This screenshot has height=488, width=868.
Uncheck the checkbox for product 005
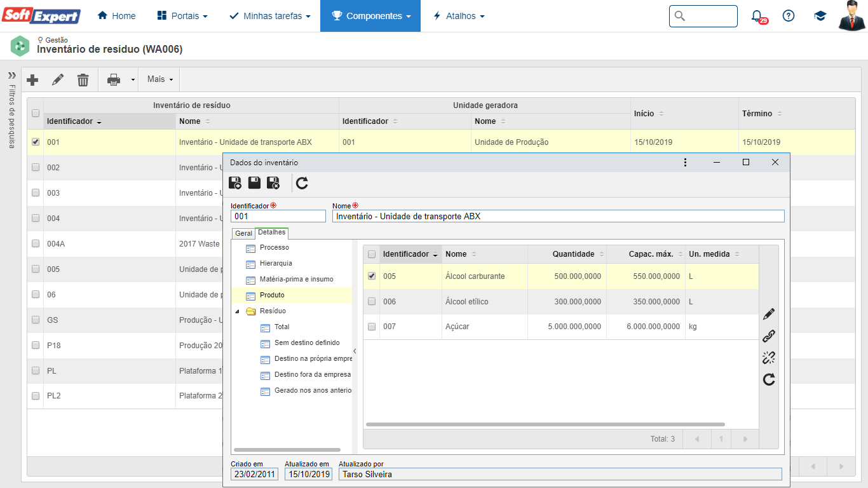pyautogui.click(x=372, y=276)
